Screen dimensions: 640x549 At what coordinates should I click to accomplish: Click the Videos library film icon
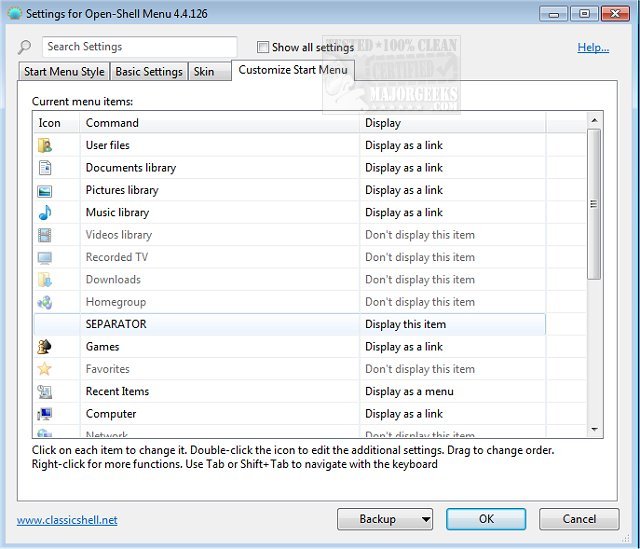pyautogui.click(x=44, y=235)
